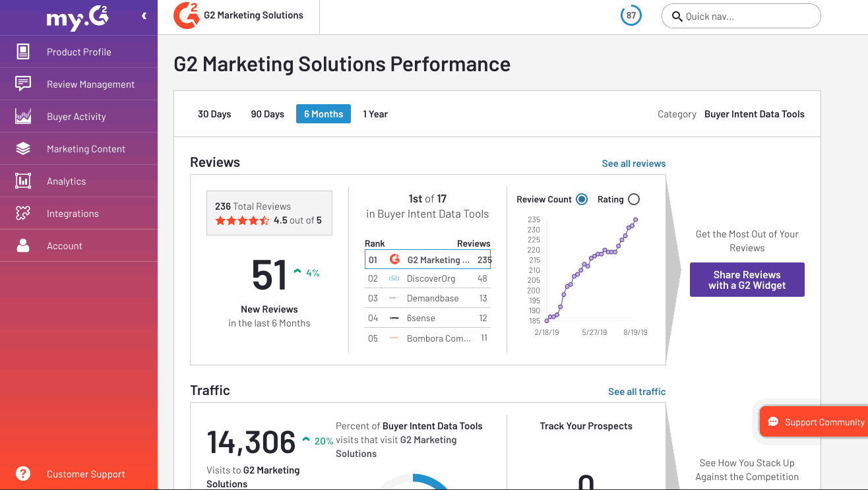Click the Product Profile document icon
868x490 pixels.
[23, 51]
